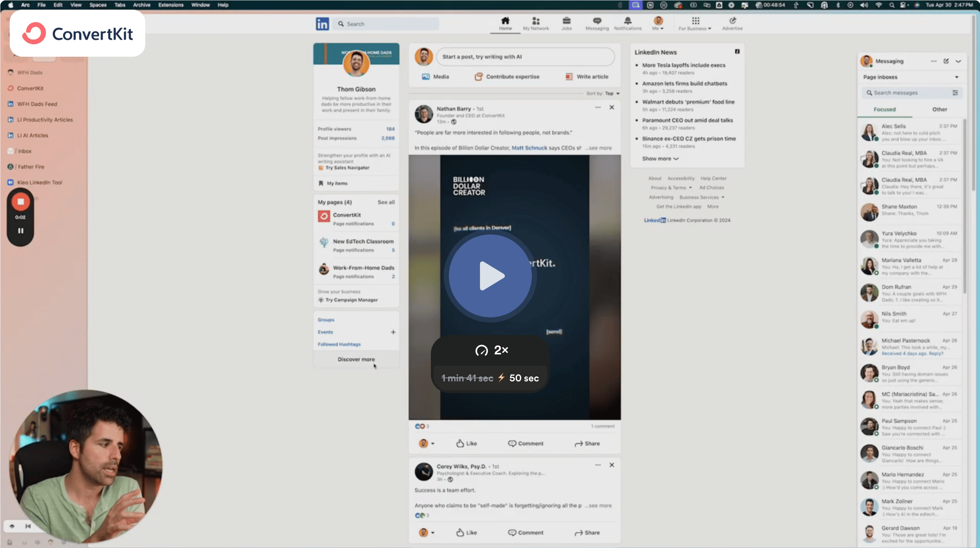Open more options on Nathan Barry's post

pyautogui.click(x=598, y=107)
